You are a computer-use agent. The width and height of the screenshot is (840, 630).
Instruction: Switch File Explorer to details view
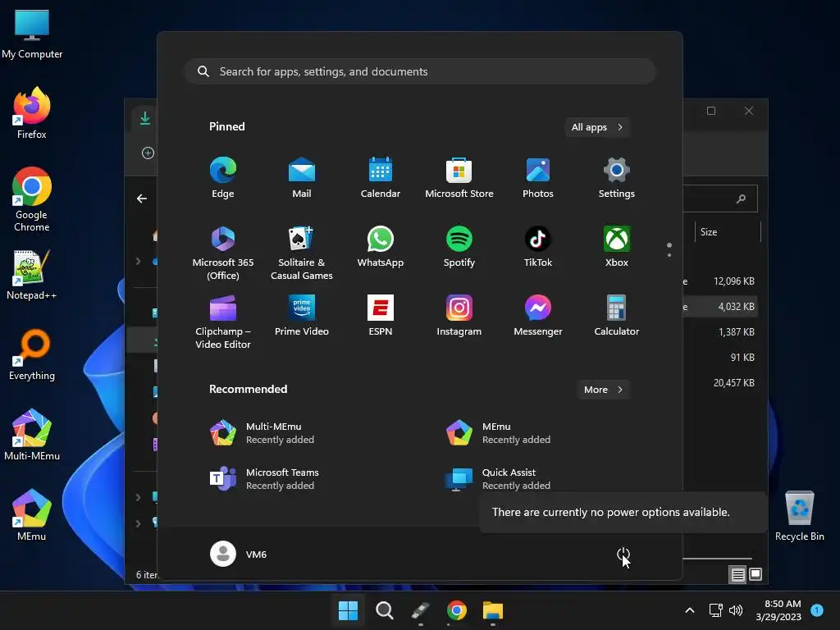(737, 574)
